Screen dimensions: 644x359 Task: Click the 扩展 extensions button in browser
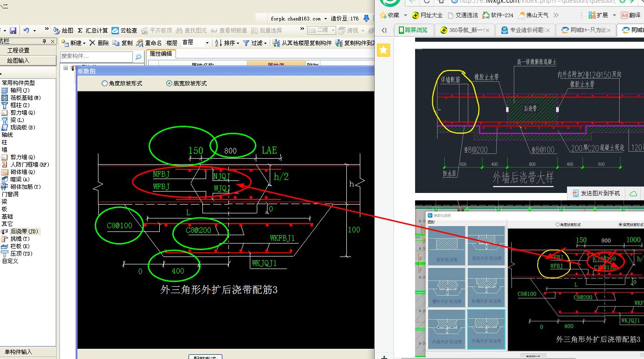pyautogui.click(x=598, y=15)
